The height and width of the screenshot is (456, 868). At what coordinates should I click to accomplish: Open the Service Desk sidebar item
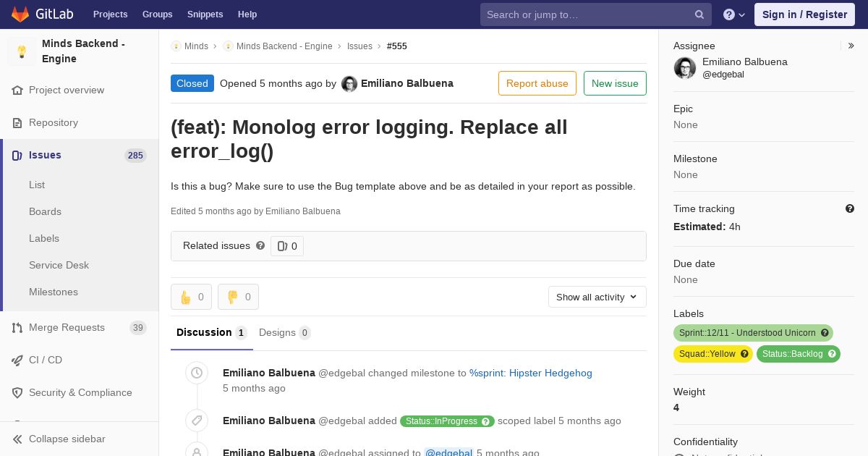pos(59,265)
